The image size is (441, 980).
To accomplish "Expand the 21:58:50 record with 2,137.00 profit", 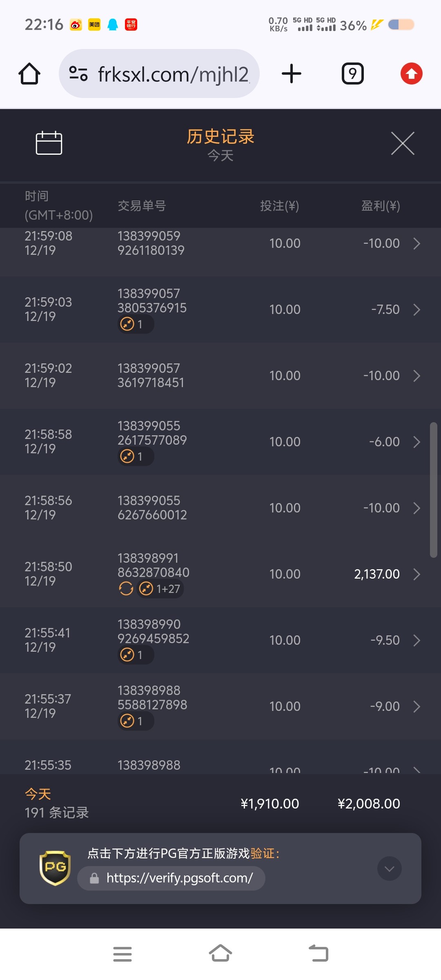I will (416, 574).
